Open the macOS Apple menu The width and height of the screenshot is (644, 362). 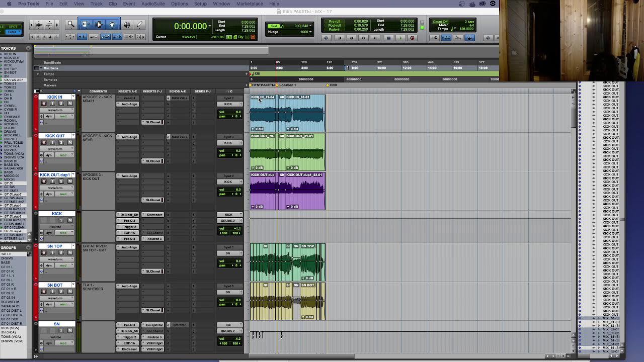9,4
